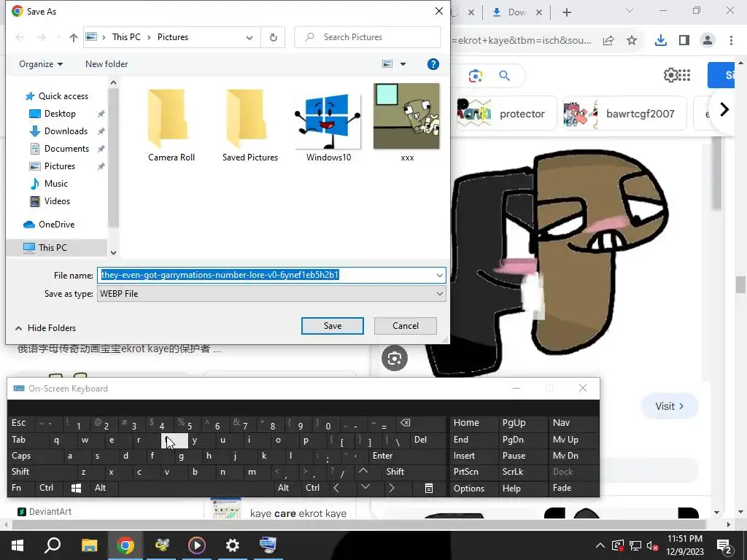
Task: Select the Camera Roll folder
Action: [171, 125]
